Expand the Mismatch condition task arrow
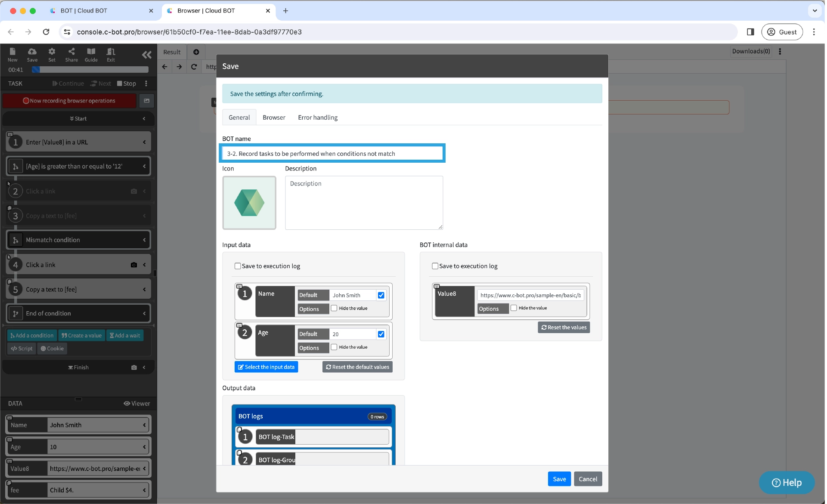This screenshot has height=504, width=827. click(144, 240)
